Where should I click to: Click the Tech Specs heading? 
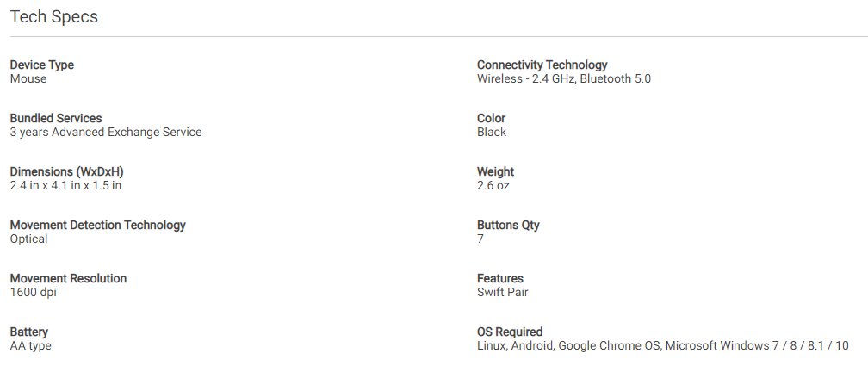pos(53,17)
